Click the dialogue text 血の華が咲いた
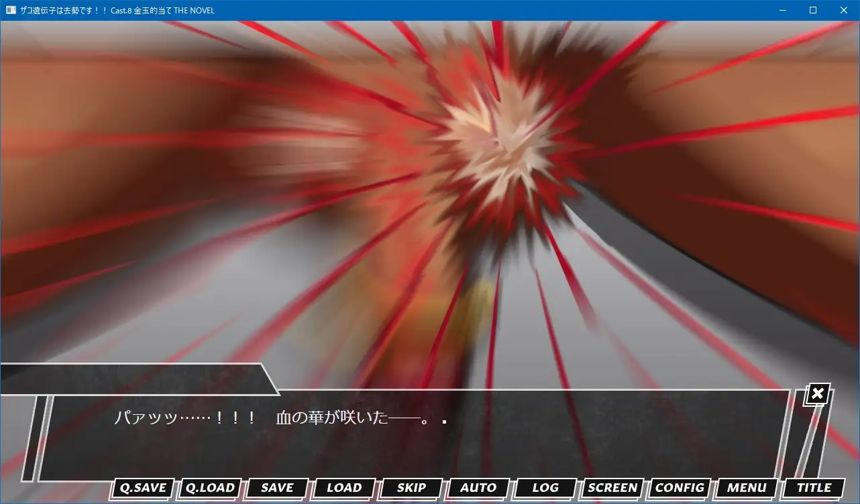This screenshot has width=860, height=504. (x=332, y=418)
